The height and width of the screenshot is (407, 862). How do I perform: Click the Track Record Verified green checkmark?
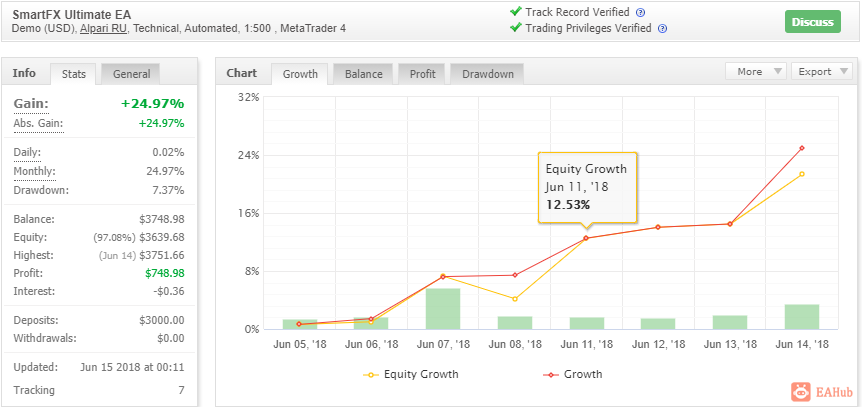pyautogui.click(x=515, y=12)
